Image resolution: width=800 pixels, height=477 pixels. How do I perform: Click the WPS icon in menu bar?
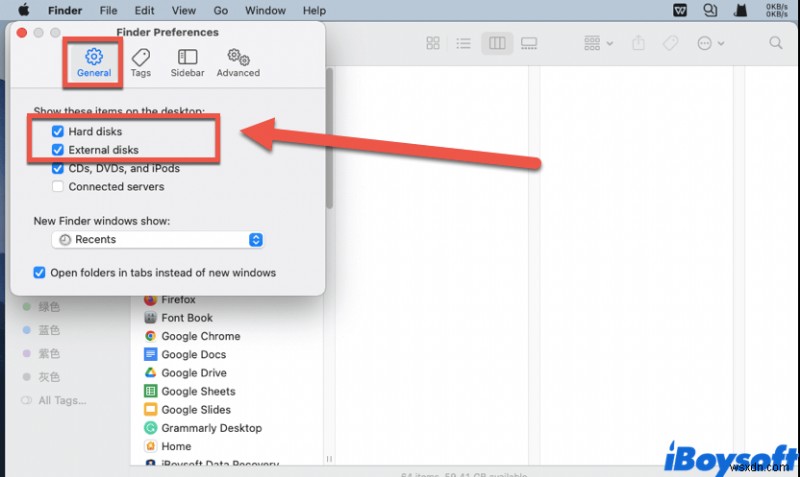pyautogui.click(x=680, y=10)
